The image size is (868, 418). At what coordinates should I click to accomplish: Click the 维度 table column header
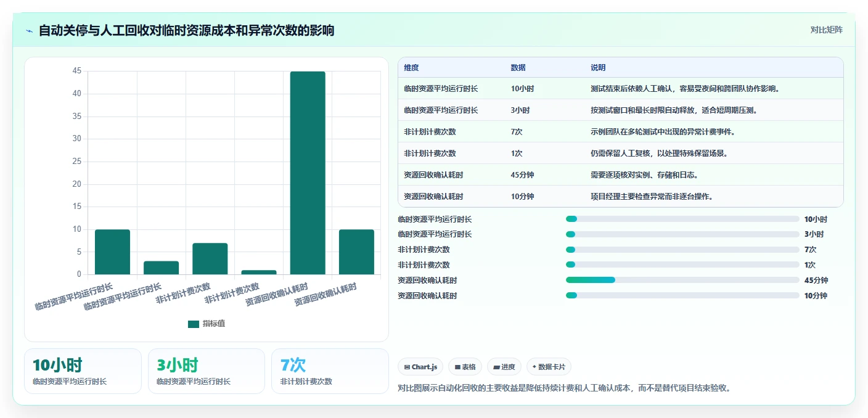coord(411,68)
